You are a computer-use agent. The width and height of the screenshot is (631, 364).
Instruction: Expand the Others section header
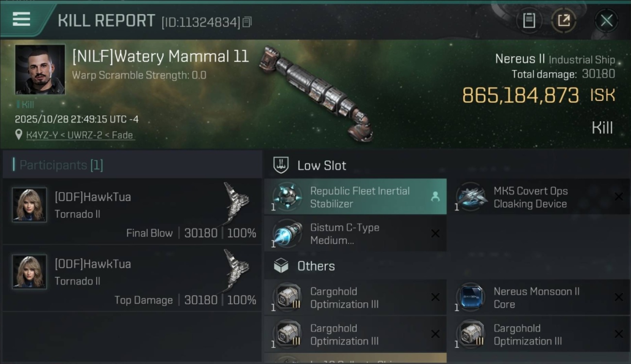coord(315,266)
